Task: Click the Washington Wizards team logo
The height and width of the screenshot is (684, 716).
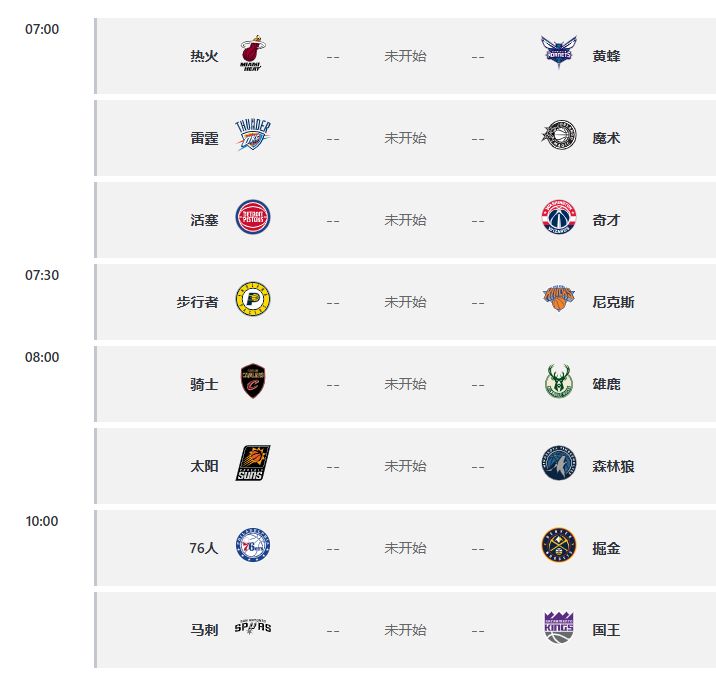Action: pyautogui.click(x=558, y=219)
